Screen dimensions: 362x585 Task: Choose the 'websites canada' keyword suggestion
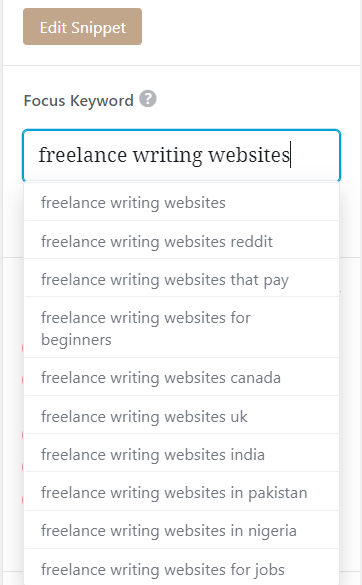click(x=182, y=377)
